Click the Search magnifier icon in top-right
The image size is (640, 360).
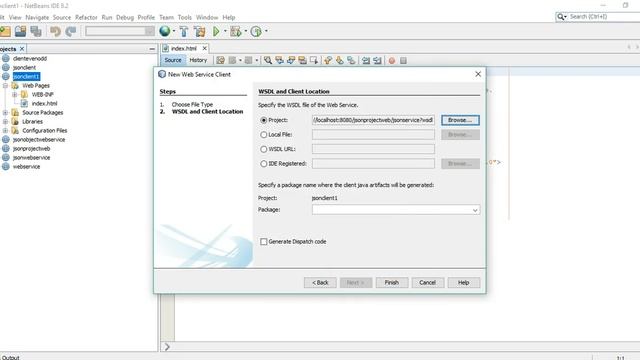561,17
